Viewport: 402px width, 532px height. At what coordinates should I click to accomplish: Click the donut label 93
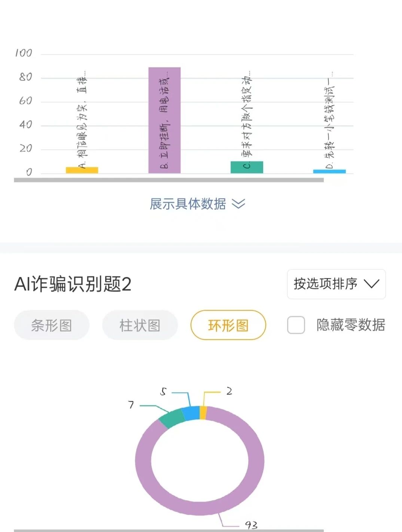pos(251,525)
